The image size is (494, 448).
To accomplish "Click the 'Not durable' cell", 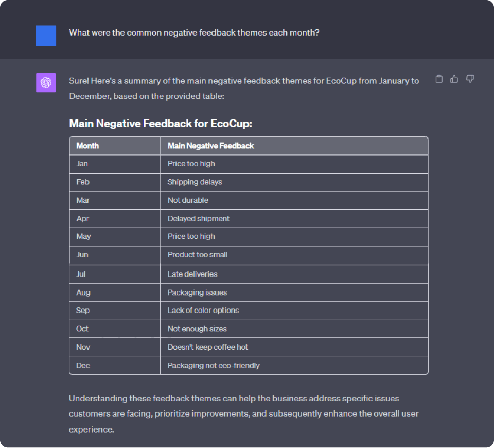I will (x=294, y=200).
